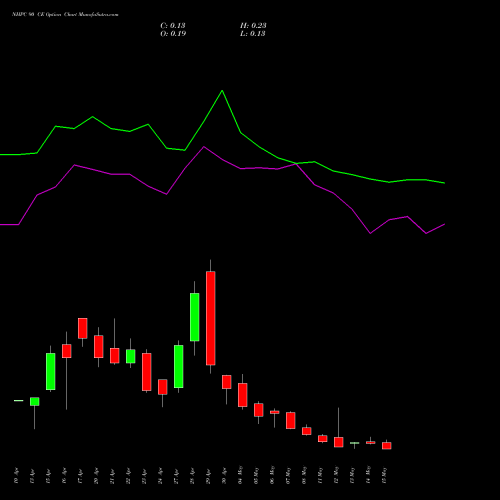Click the chart title in the top-left corner
The image size is (500, 500).
65,15
